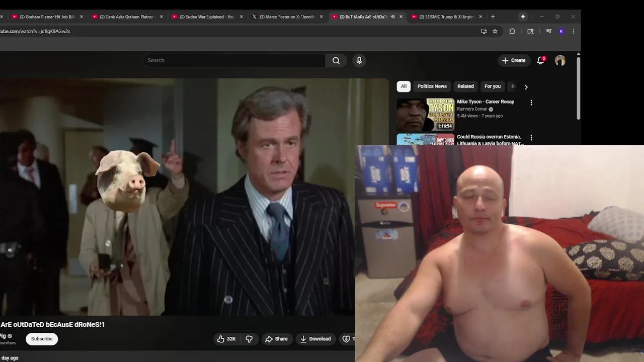Viewport: 644px width, 362px height.
Task: Click install/cast icon in address bar
Action: click(x=484, y=31)
